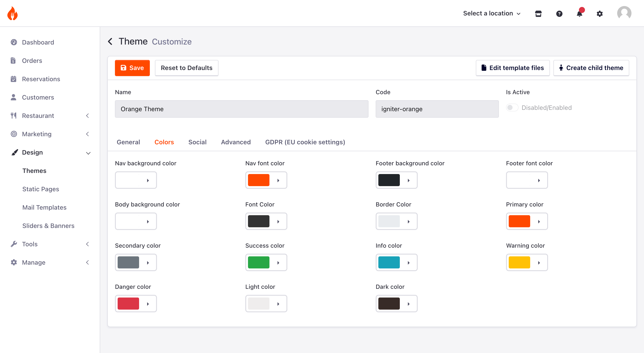Open the Select a location dropdown
This screenshot has height=353, width=644.
coord(491,13)
